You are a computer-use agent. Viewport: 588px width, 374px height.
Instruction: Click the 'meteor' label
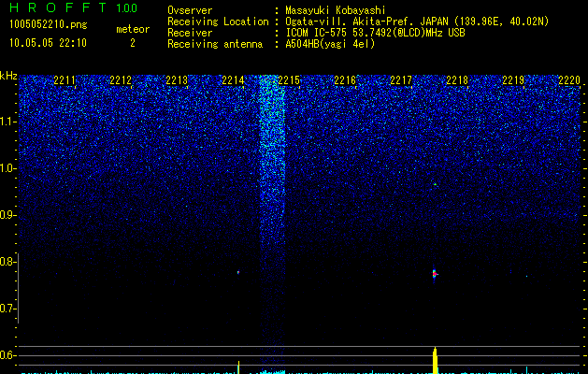coord(133,29)
